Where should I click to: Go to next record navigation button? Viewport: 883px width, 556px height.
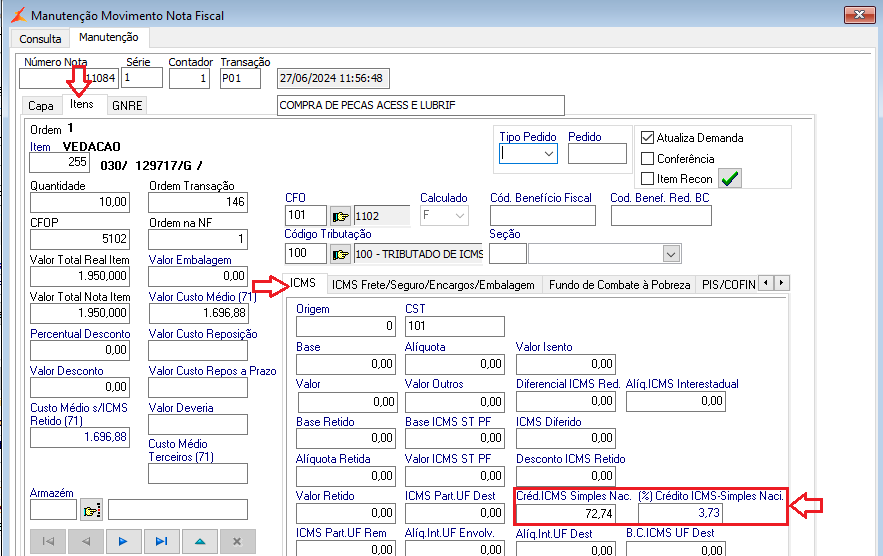[123, 541]
